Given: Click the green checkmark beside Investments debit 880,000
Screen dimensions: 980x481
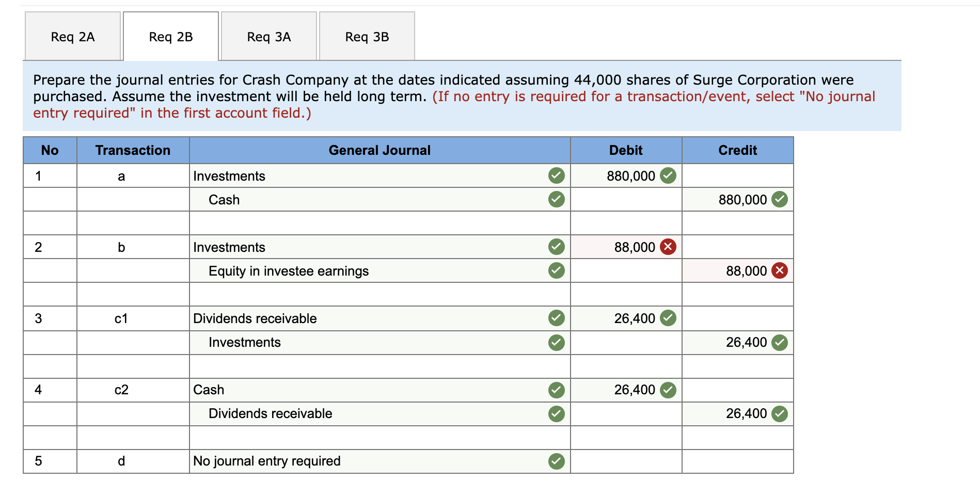Looking at the screenshot, I should pos(668,175).
